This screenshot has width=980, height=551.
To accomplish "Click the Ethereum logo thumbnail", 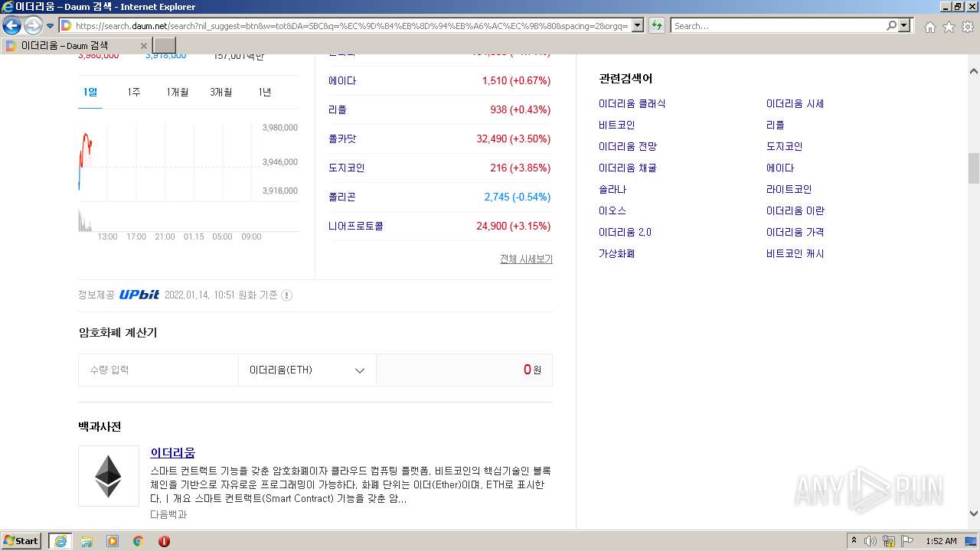I will [109, 476].
